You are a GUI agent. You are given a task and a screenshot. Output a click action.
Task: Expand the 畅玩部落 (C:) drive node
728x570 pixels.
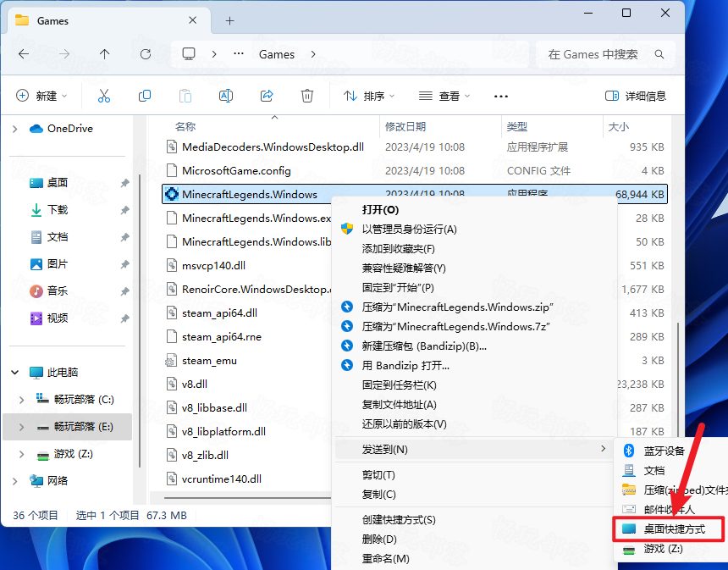coord(21,400)
